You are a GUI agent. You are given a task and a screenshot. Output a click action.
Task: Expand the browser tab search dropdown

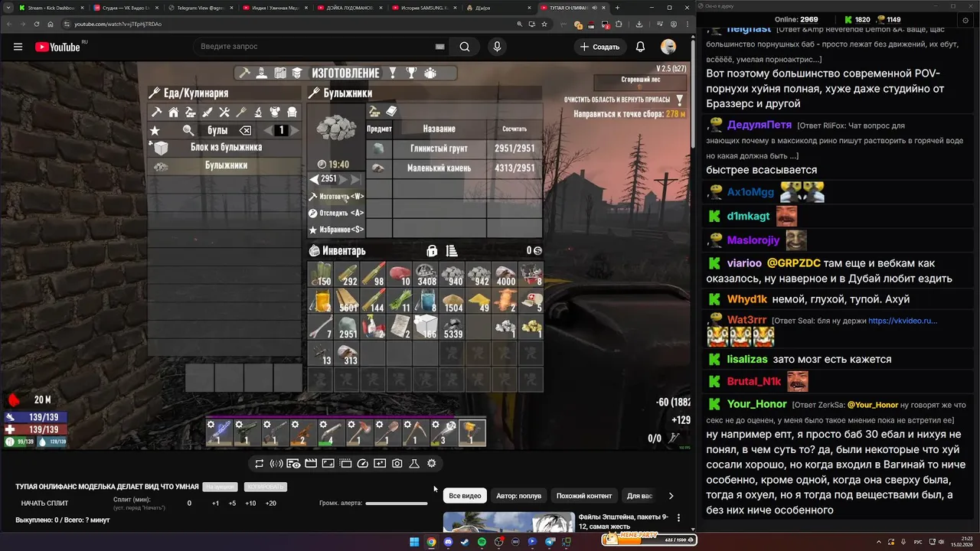(x=7, y=8)
